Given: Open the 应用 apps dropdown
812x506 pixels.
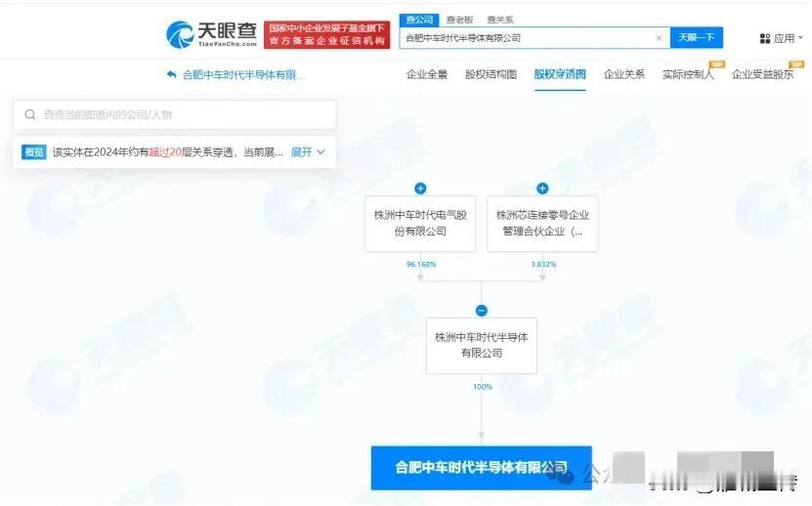Looking at the screenshot, I should [782, 38].
